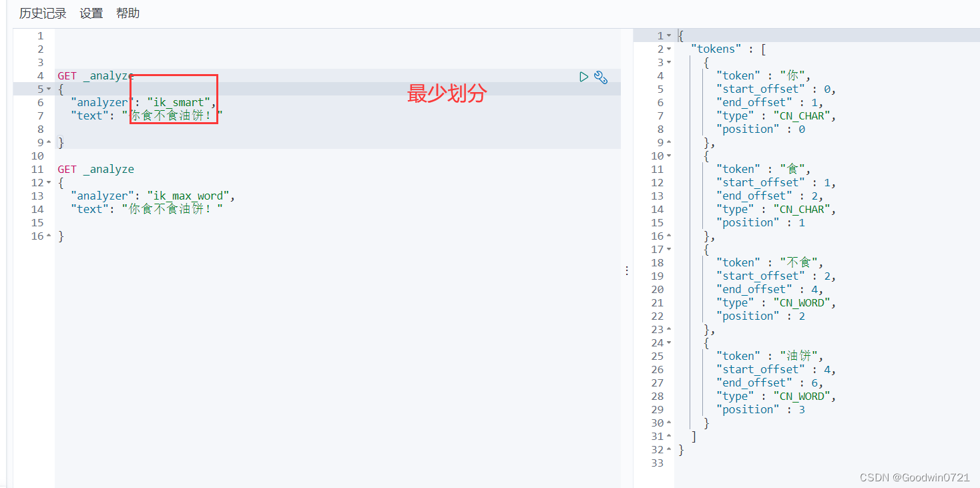
Task: Click line number 1 in the request editor gutter
Action: pos(40,35)
